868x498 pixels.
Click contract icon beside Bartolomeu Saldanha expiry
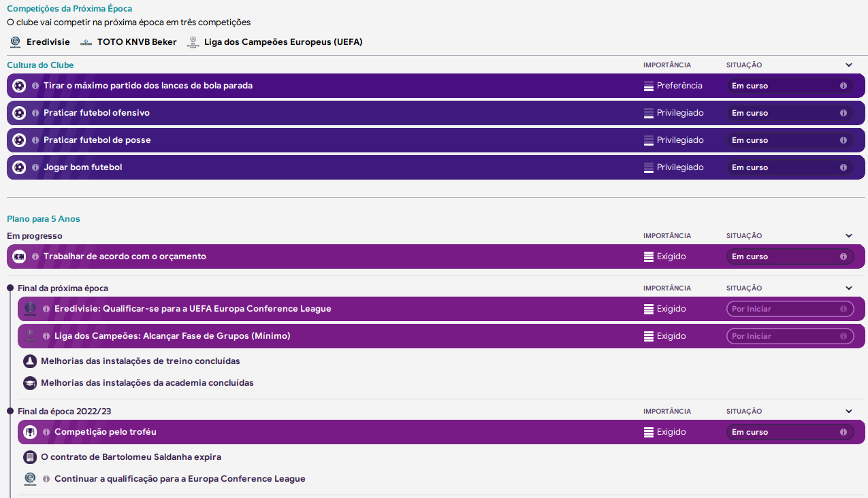pos(30,457)
